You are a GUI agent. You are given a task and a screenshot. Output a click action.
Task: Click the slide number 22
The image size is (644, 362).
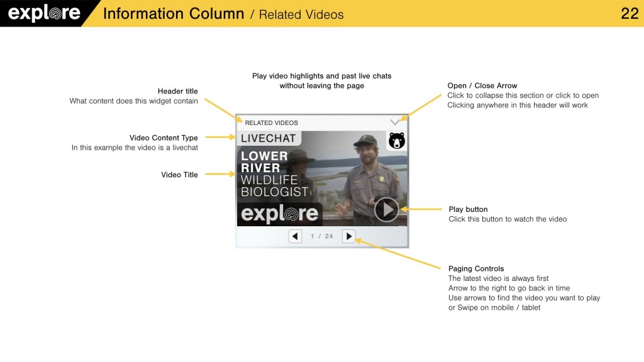click(629, 13)
